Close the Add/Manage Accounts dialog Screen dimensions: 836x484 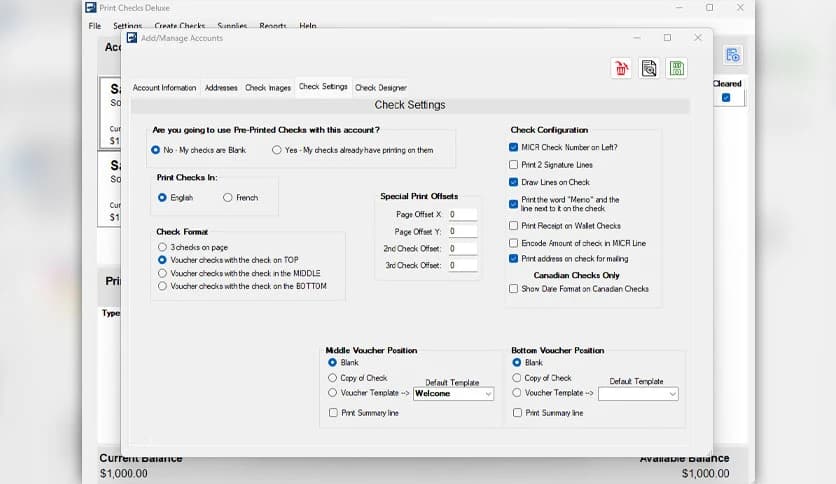tap(698, 37)
